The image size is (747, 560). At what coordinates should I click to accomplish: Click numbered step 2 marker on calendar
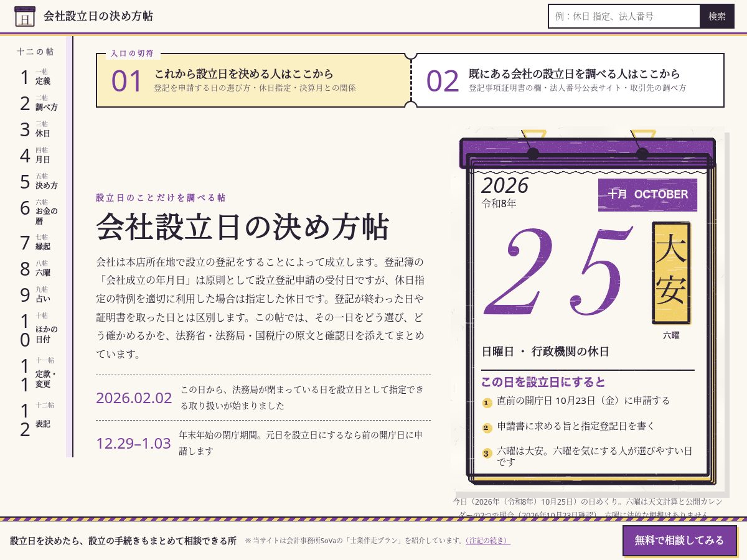point(487,428)
